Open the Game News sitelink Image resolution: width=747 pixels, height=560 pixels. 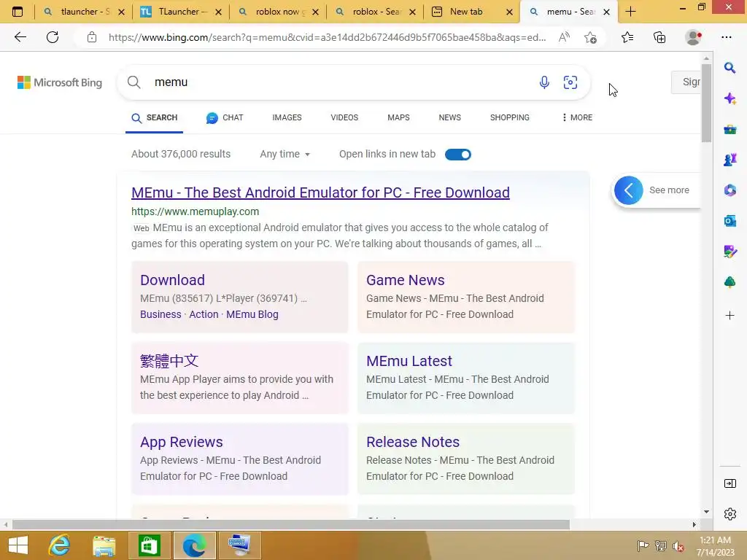click(405, 280)
